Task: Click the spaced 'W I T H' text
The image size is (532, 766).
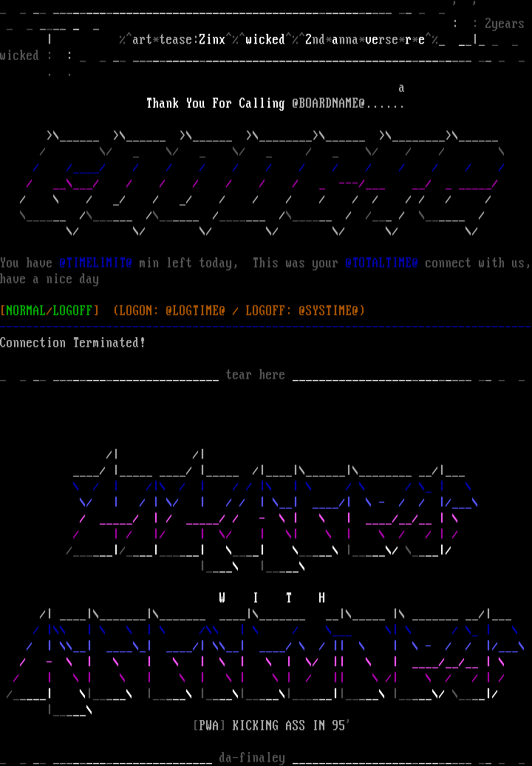Action: [x=272, y=597]
